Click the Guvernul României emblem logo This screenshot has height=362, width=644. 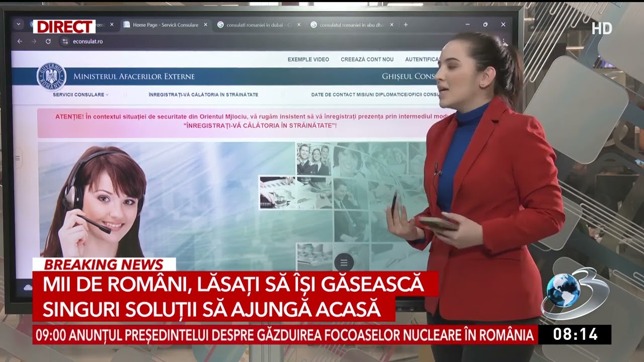(x=51, y=76)
